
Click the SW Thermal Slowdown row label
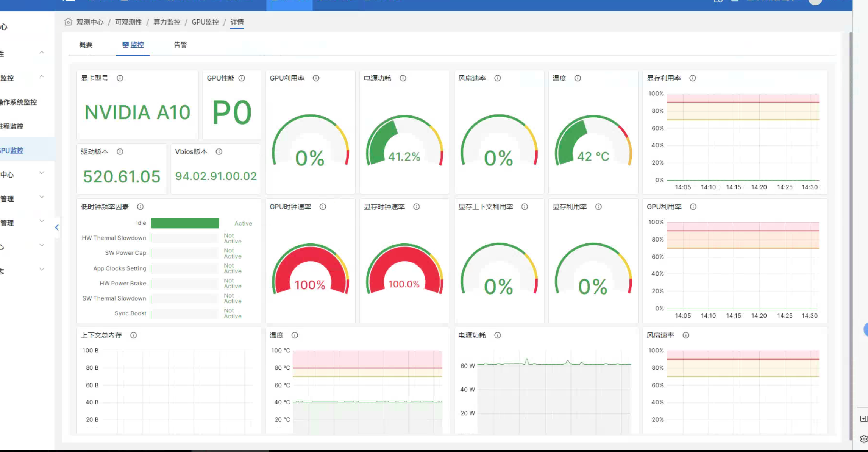pyautogui.click(x=114, y=298)
